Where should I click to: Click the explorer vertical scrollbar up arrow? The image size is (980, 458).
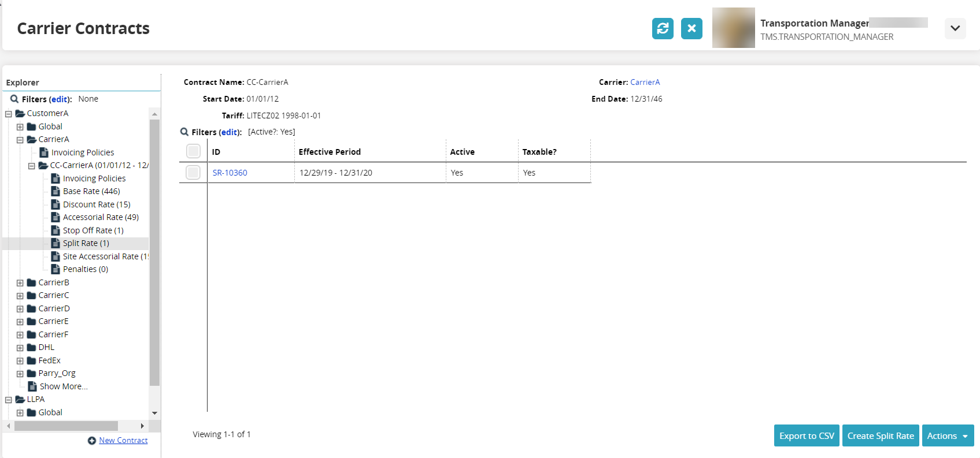point(154,114)
